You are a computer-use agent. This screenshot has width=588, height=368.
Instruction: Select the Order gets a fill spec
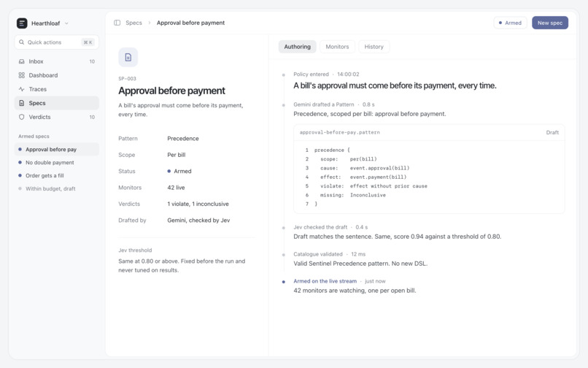tap(57, 176)
